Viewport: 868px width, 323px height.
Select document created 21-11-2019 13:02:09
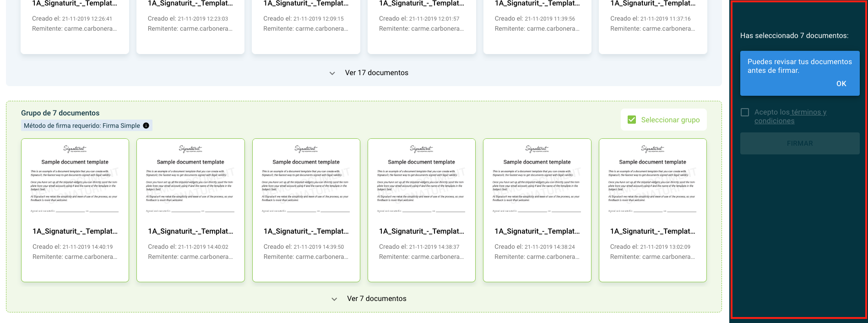pyautogui.click(x=653, y=210)
